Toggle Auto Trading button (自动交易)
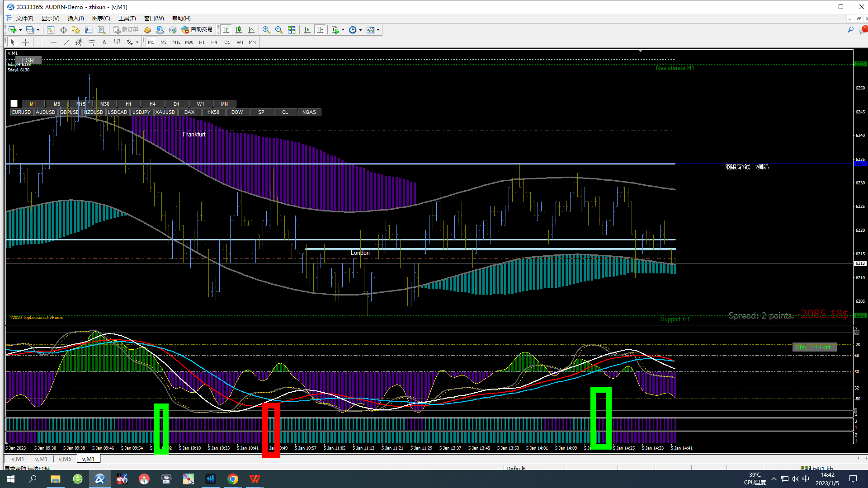Screen dimensions: 868x488 (197, 30)
